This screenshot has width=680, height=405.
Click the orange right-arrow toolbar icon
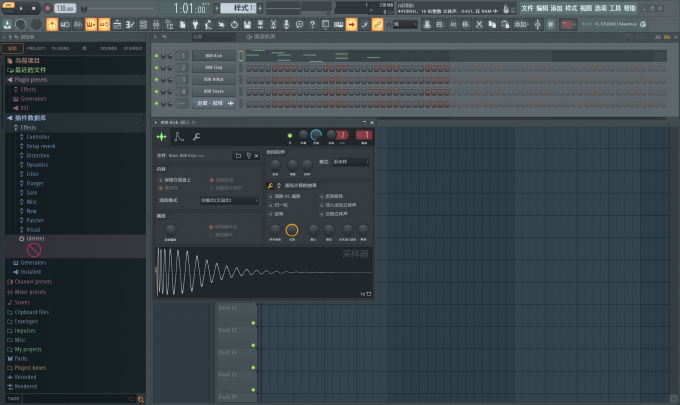[351, 25]
